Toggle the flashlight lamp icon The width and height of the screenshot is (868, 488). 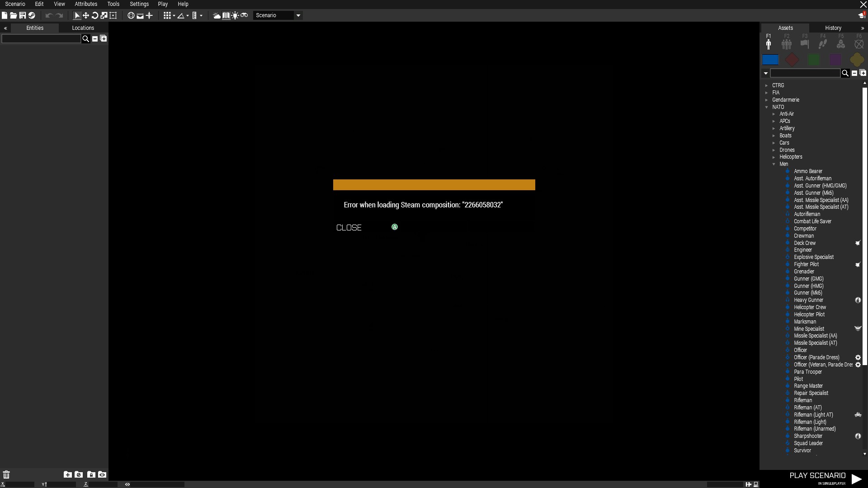(235, 15)
